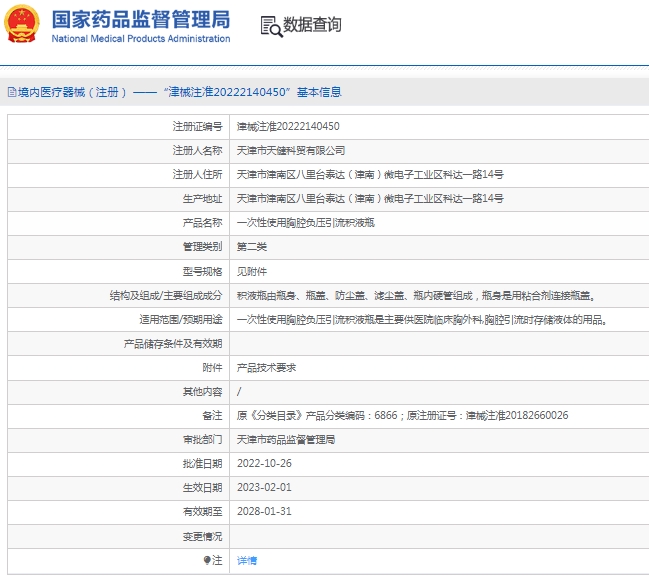Click the bullet icon next to 注
Viewport: 649px width, 583px height.
click(207, 560)
